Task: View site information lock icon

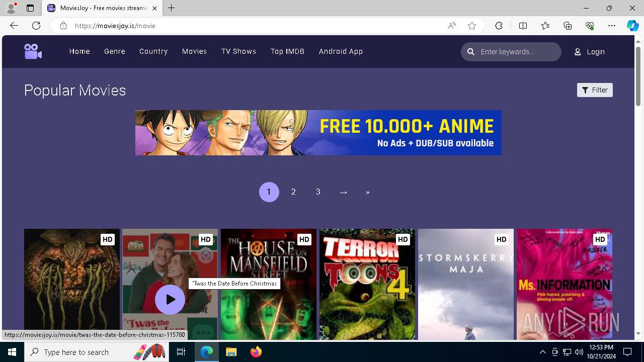Action: click(x=63, y=26)
